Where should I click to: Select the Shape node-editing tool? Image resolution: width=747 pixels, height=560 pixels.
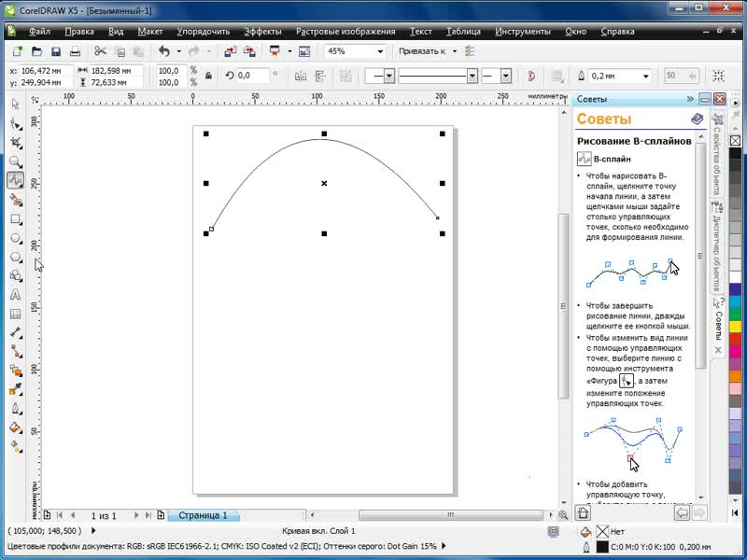click(15, 124)
